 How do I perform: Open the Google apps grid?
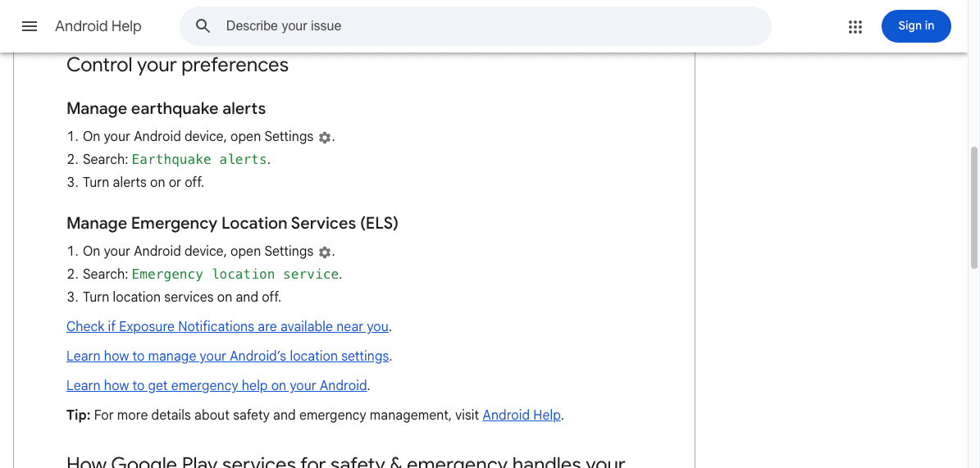[855, 26]
